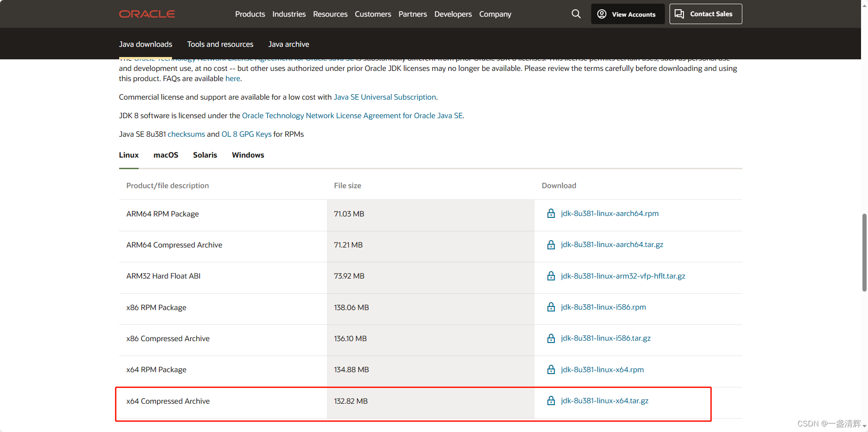Download jdk-8u381-linux-arm32-vfp-hflt.tar.gz
Screen dimensions: 868x432
tap(623, 276)
